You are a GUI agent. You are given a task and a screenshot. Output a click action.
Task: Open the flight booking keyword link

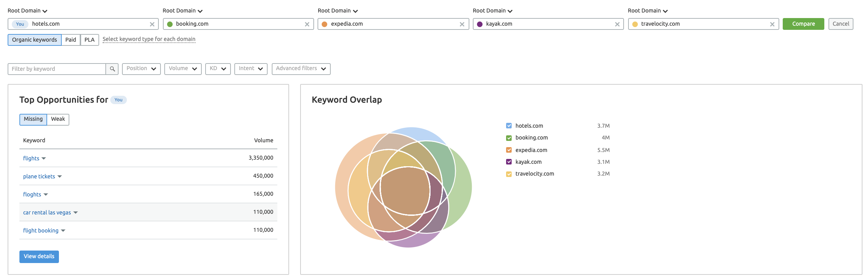(x=41, y=231)
